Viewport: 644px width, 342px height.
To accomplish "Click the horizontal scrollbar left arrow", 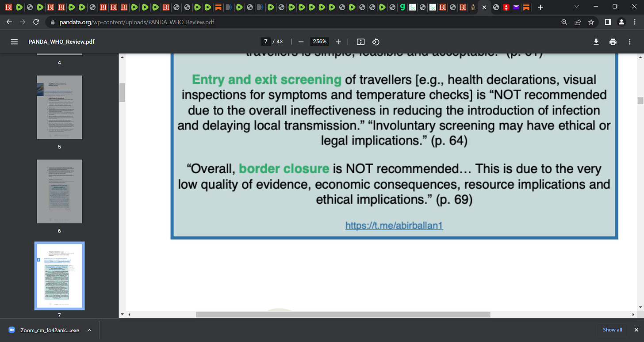I will [129, 314].
